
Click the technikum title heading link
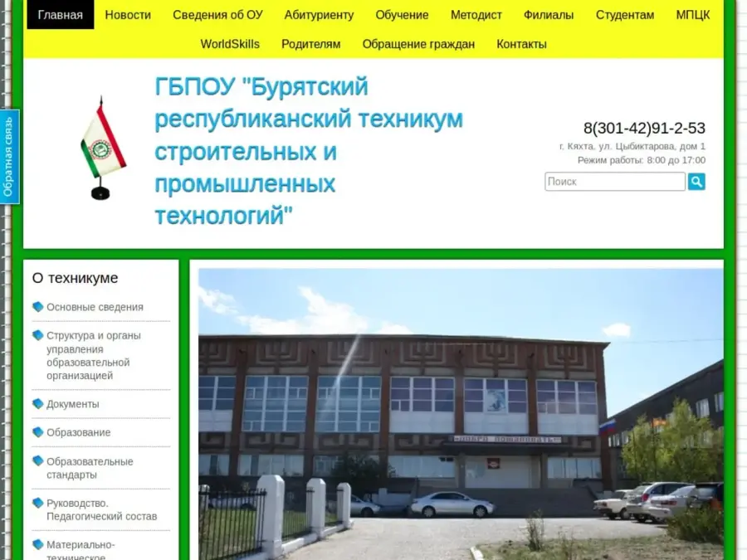point(309,150)
